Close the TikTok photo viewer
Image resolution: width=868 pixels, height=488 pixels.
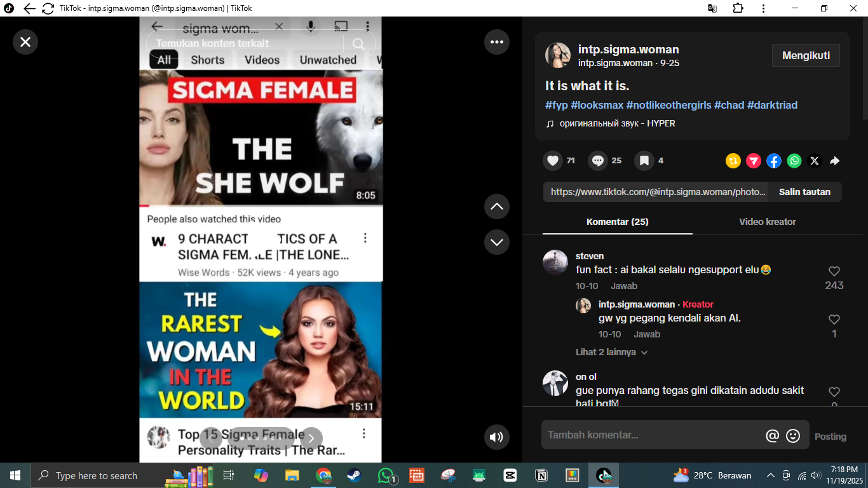pos(25,42)
